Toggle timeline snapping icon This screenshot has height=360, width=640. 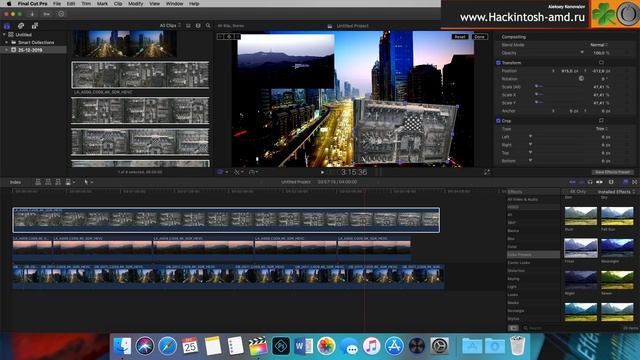[x=599, y=182]
